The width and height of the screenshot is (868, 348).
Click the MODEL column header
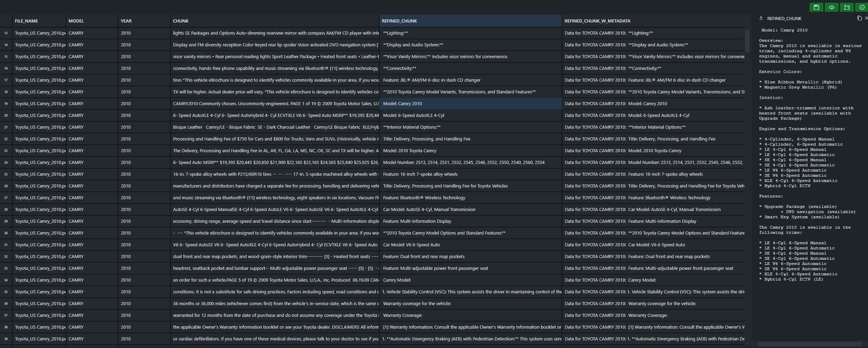pyautogui.click(x=92, y=21)
